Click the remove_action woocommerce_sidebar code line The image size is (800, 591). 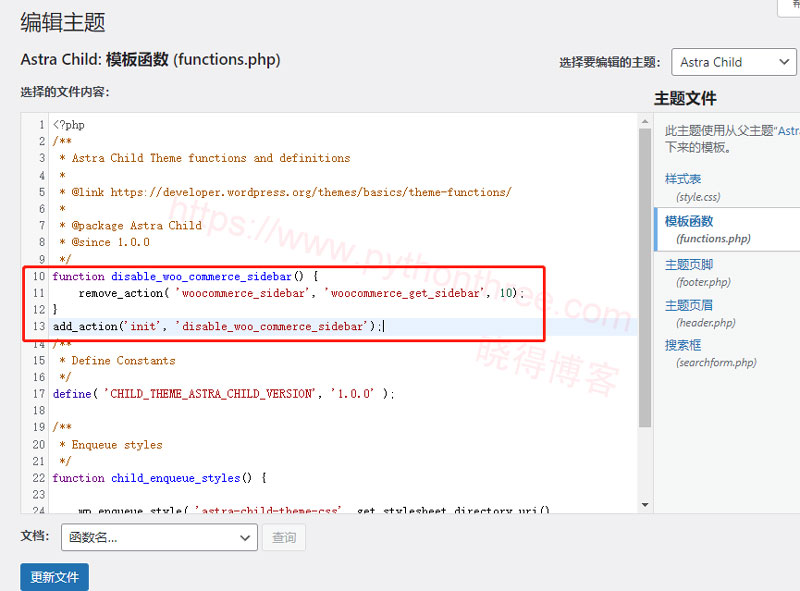coord(301,293)
